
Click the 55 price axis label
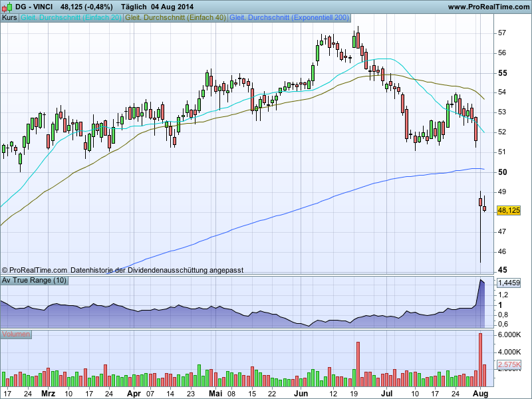tap(503, 73)
